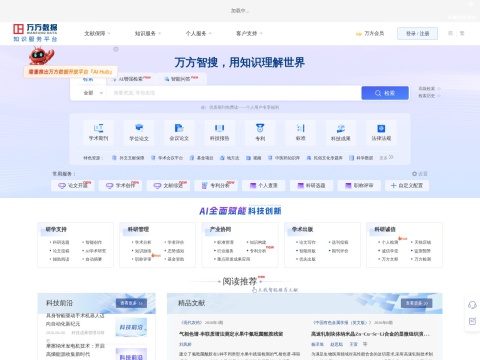Open 论文写作 under 学术出版
Viewport: 480px width, 360px height.
pyautogui.click(x=306, y=242)
